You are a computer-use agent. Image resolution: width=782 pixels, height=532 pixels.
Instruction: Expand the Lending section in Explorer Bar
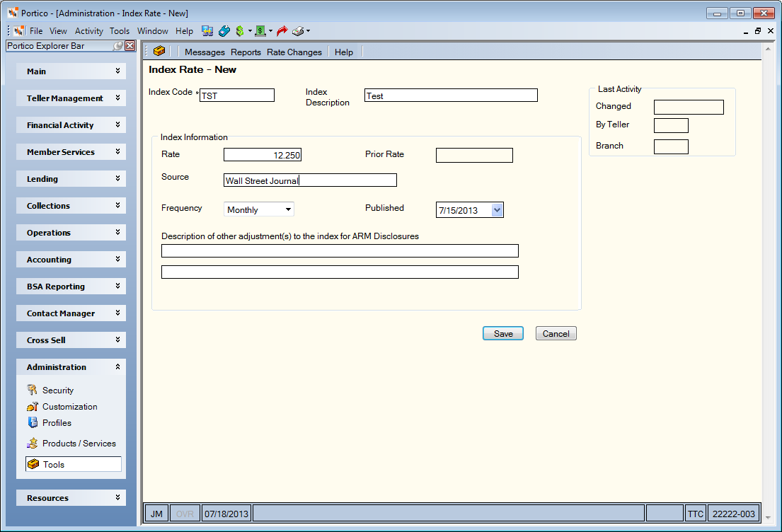(71, 178)
